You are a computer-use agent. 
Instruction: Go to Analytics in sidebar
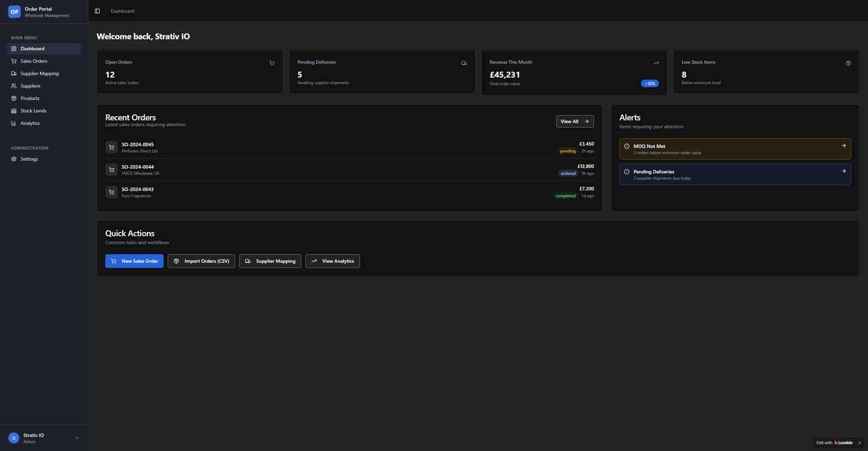44,124
